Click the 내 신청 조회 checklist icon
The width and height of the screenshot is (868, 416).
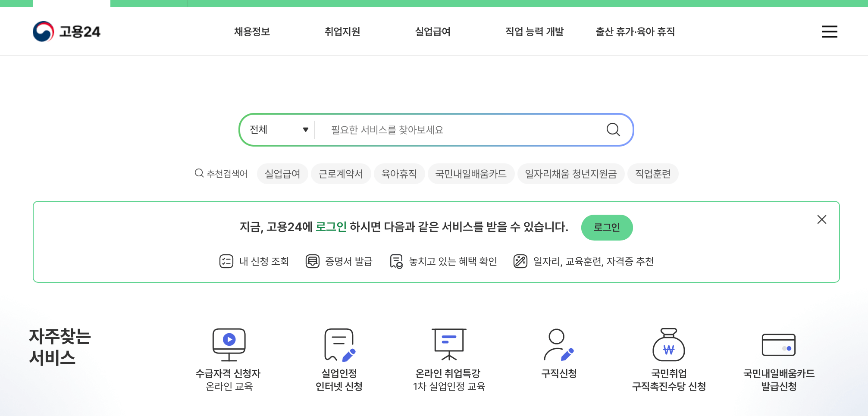point(226,261)
